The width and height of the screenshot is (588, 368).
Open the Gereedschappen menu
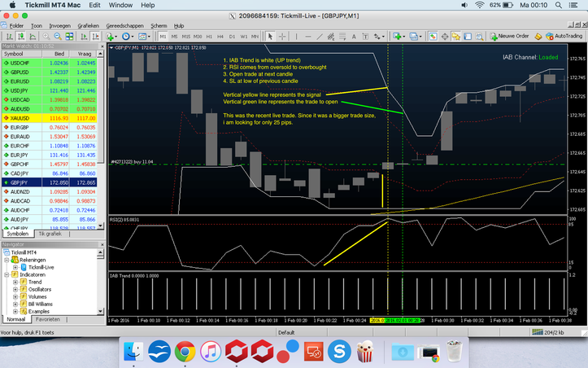(x=125, y=25)
